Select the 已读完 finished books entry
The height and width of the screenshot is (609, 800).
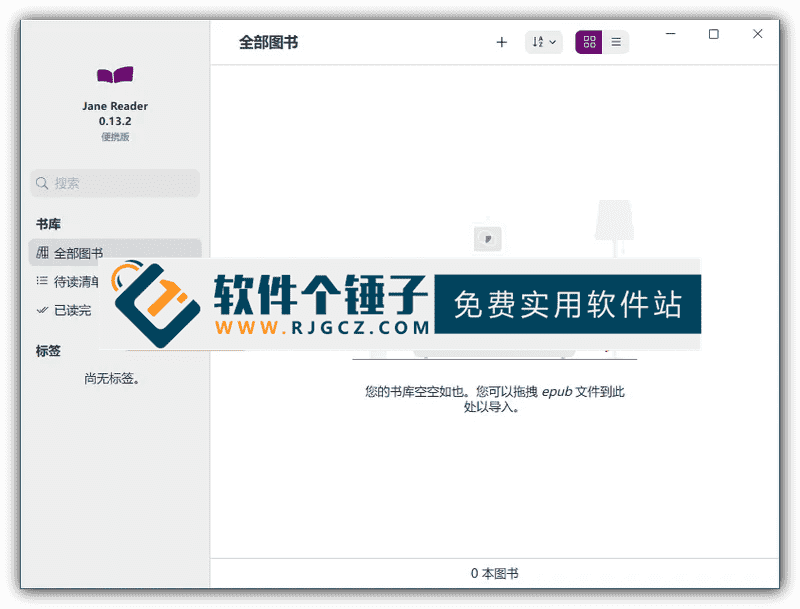coord(75,308)
